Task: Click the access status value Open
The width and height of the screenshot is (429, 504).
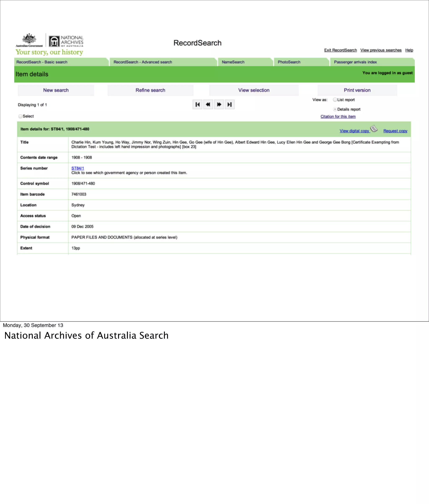Action: 76,216
